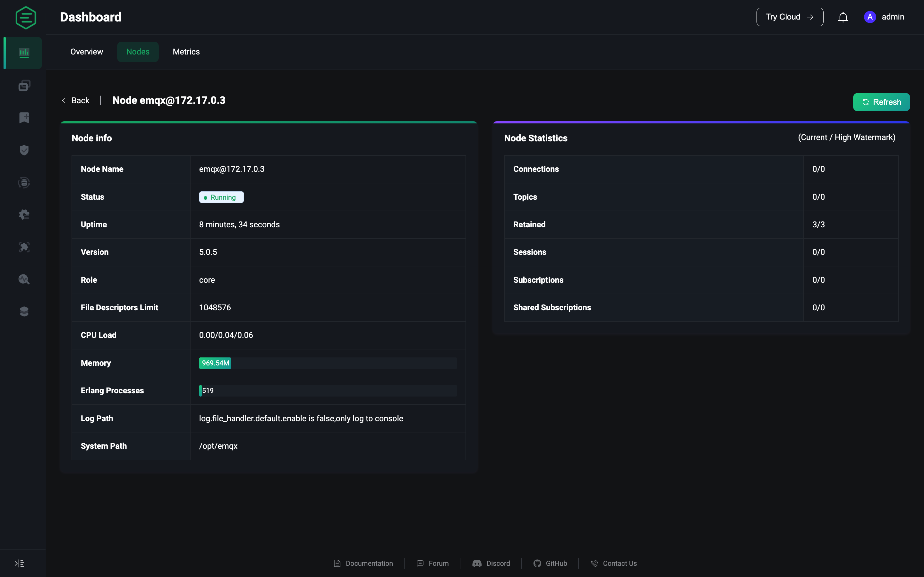924x577 pixels.
Task: Open Access Control via the shield icon
Action: 24,150
